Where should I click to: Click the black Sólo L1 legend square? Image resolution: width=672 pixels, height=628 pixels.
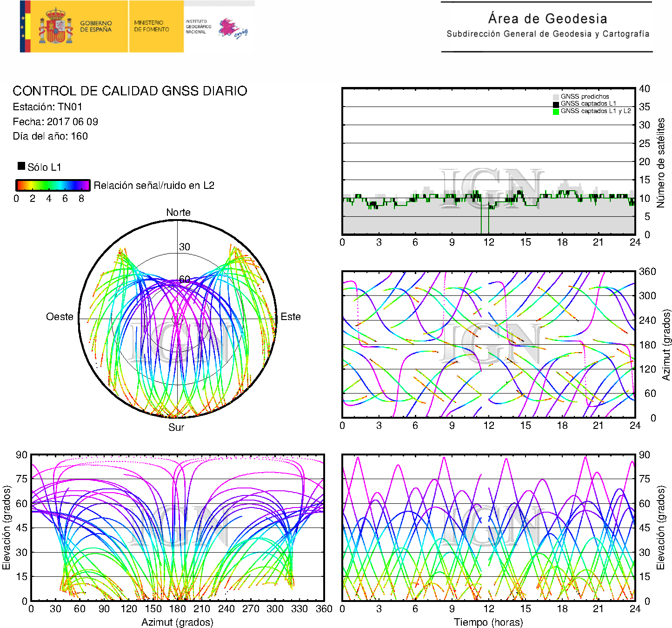21,166
